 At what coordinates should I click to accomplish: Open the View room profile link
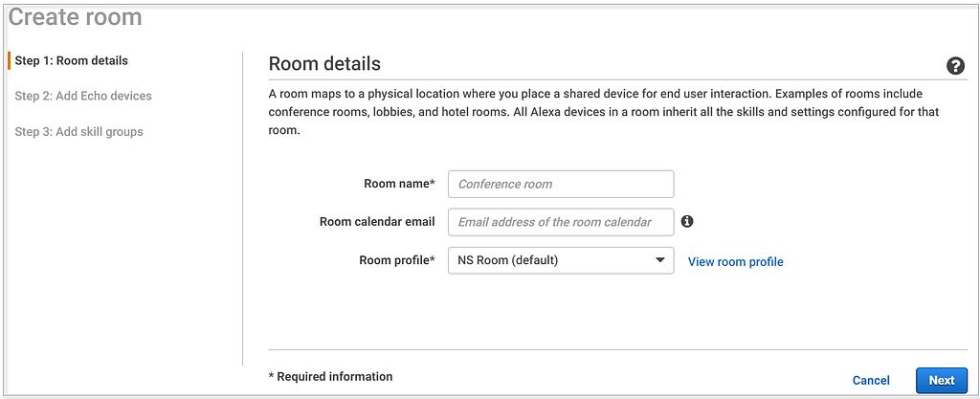tap(736, 261)
